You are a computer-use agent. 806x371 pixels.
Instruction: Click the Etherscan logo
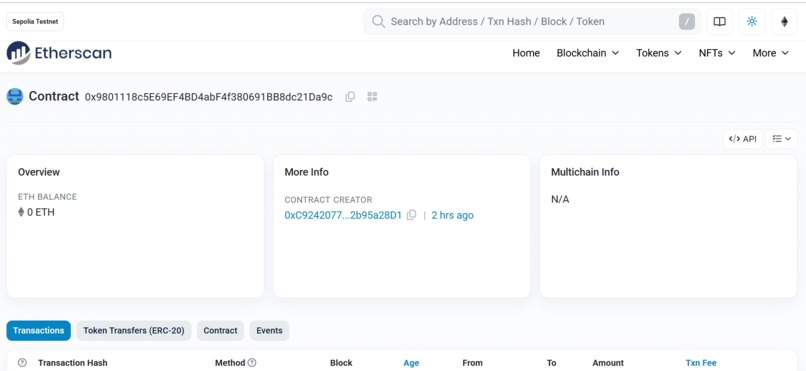pos(59,53)
